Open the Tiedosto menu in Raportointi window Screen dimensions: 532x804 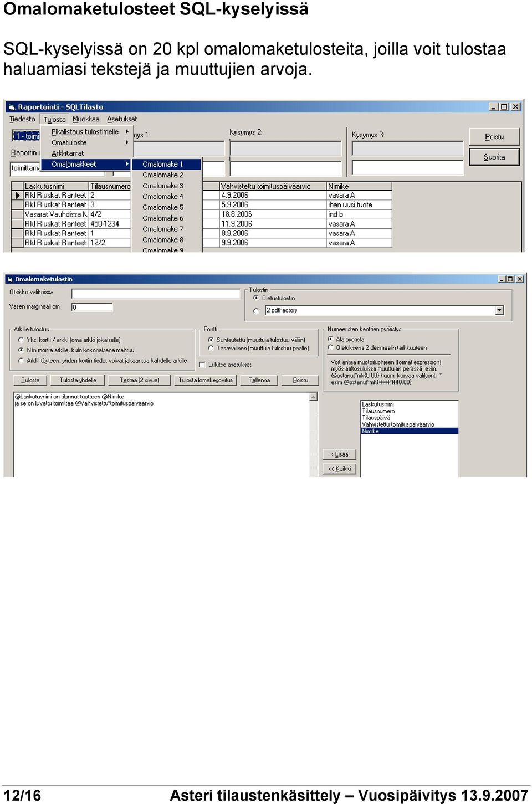pos(22,119)
